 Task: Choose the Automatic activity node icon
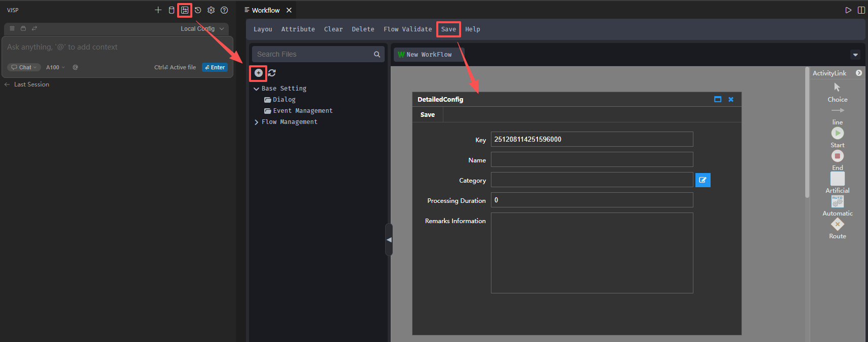tap(837, 202)
